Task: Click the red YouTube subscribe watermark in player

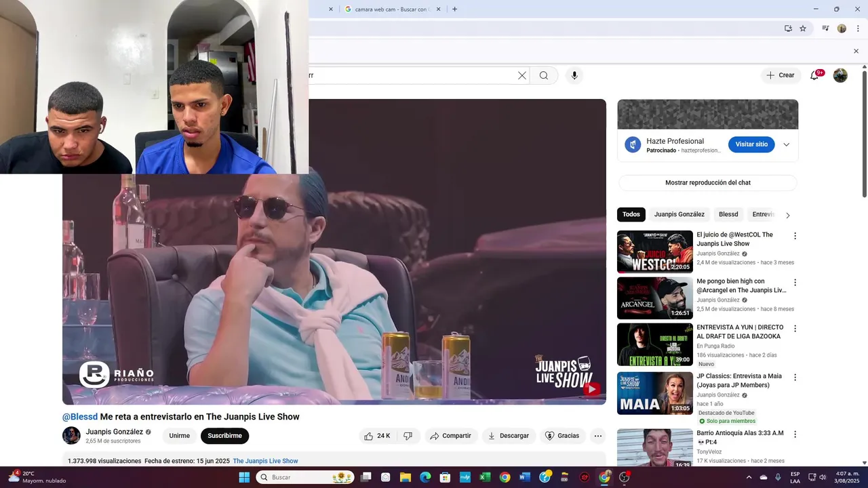Action: (x=591, y=389)
